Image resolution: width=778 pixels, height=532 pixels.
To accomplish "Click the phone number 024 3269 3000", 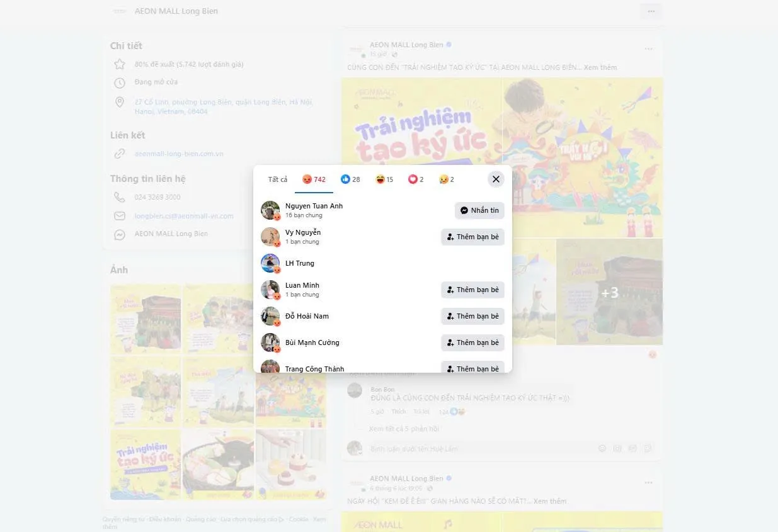I will pos(157,197).
